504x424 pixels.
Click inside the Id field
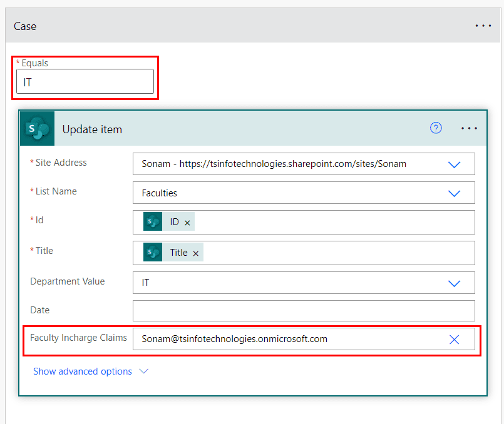point(304,222)
